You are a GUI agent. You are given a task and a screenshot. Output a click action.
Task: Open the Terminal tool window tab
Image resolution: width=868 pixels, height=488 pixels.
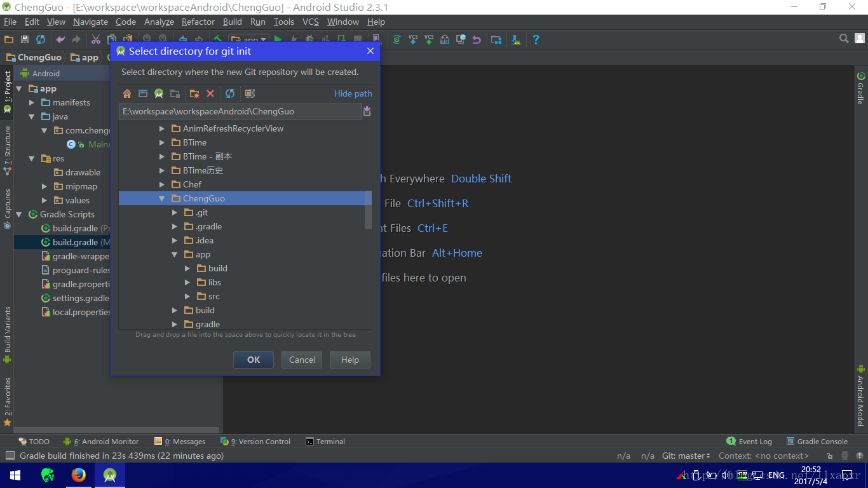(325, 442)
